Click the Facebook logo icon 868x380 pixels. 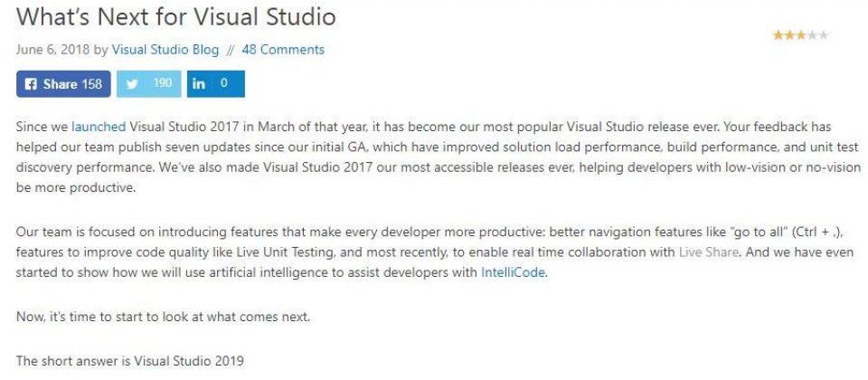[31, 84]
